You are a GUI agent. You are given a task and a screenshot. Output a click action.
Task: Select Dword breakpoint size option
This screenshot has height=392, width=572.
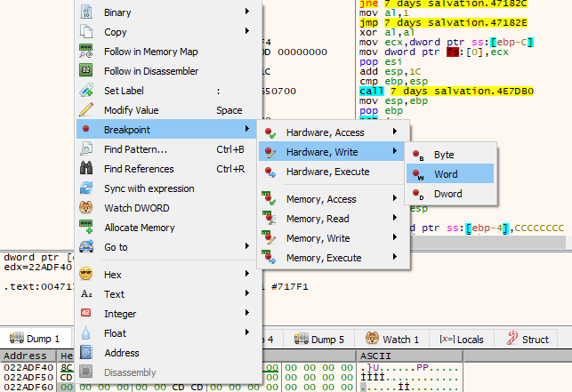point(449,194)
